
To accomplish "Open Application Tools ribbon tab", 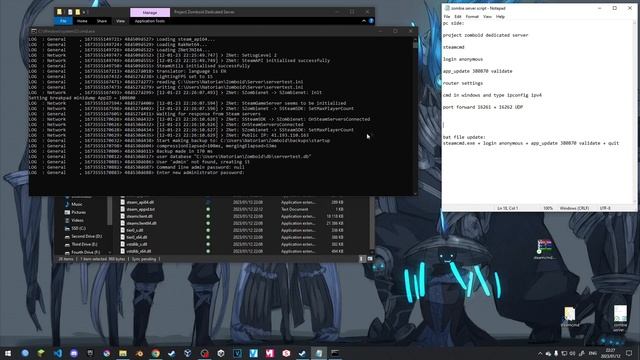I will tap(150, 21).
